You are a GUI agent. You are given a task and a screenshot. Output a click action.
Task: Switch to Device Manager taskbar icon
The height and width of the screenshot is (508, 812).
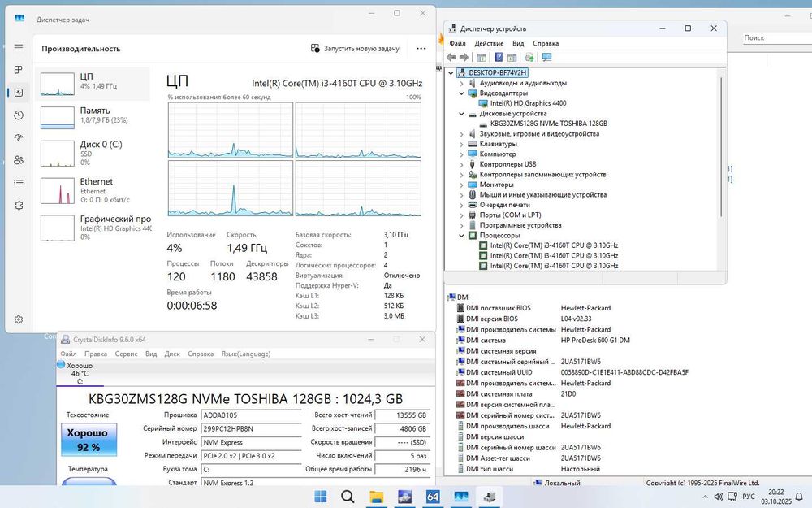pos(489,497)
